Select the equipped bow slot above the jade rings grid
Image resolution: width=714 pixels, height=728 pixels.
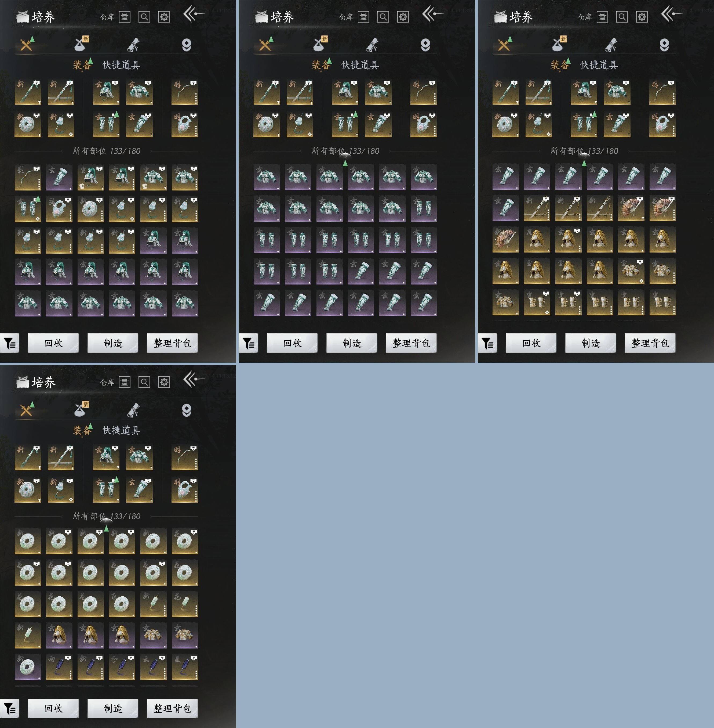tap(184, 457)
